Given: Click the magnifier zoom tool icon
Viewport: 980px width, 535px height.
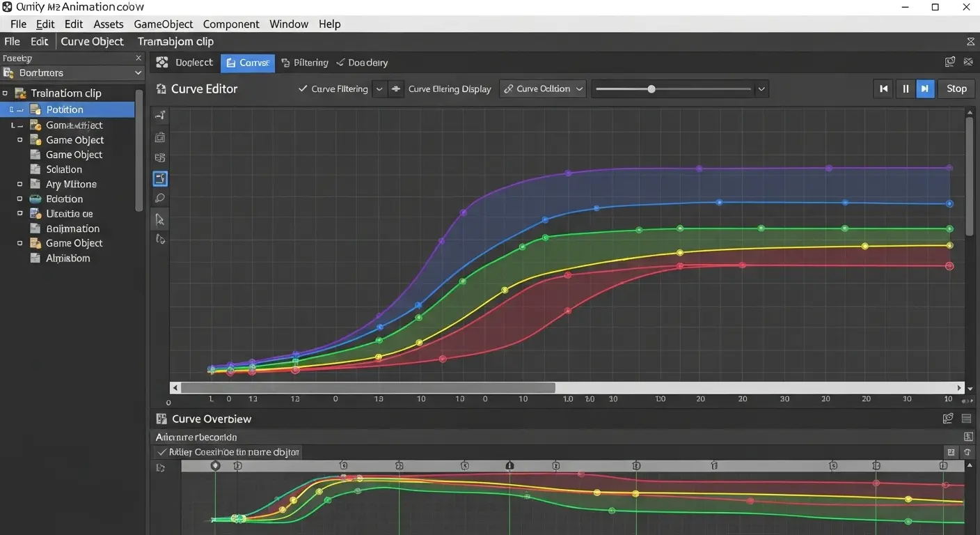Looking at the screenshot, I should [160, 199].
